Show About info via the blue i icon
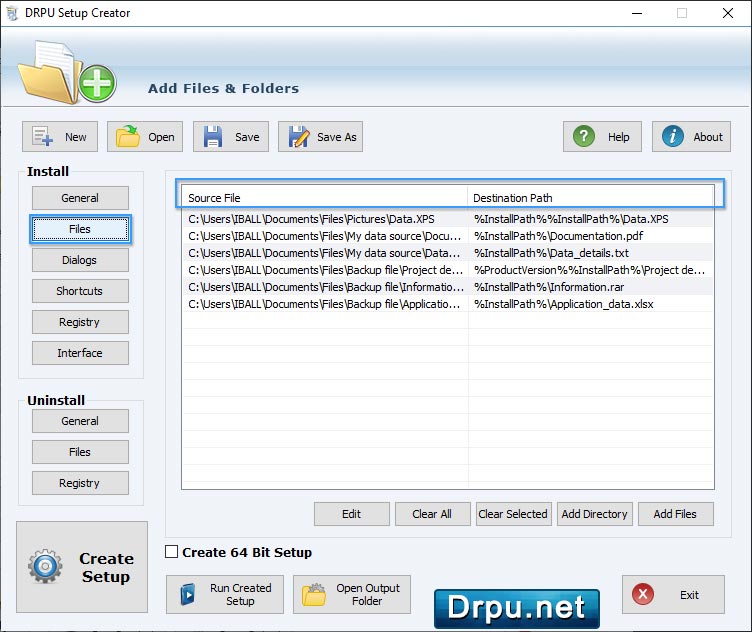The image size is (752, 632). click(x=692, y=137)
